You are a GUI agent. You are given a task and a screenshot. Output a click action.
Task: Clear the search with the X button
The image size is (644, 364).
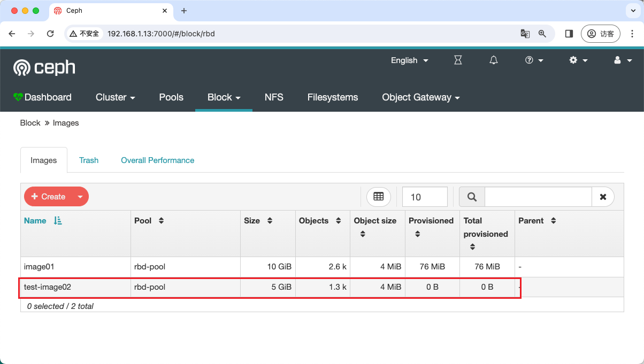point(603,197)
